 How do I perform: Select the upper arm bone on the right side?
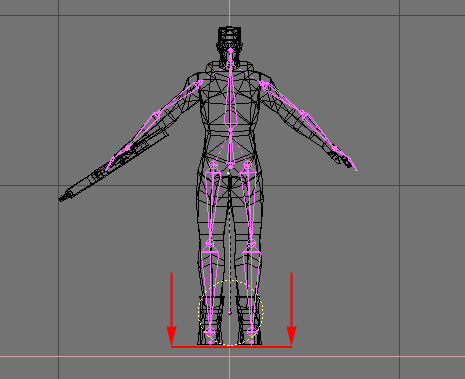(282, 98)
